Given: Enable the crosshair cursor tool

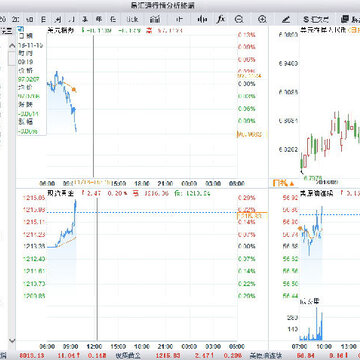Looking at the screenshot, I should (x=180, y=19).
